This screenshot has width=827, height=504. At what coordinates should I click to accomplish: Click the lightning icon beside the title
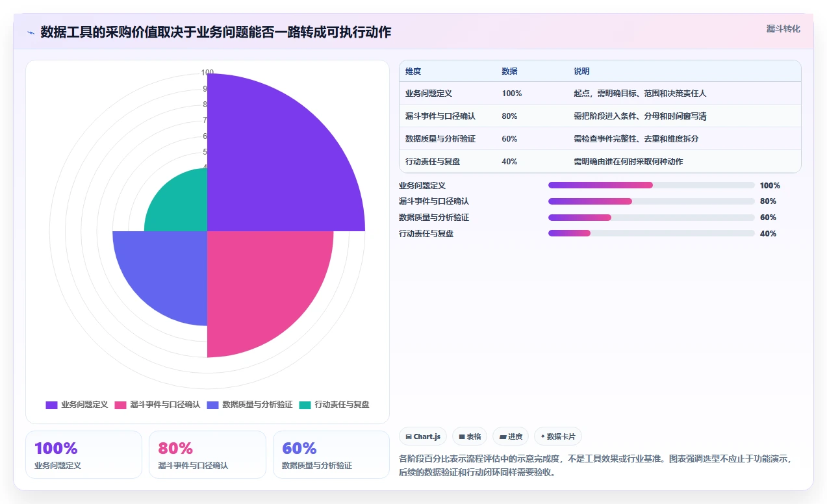pos(31,32)
